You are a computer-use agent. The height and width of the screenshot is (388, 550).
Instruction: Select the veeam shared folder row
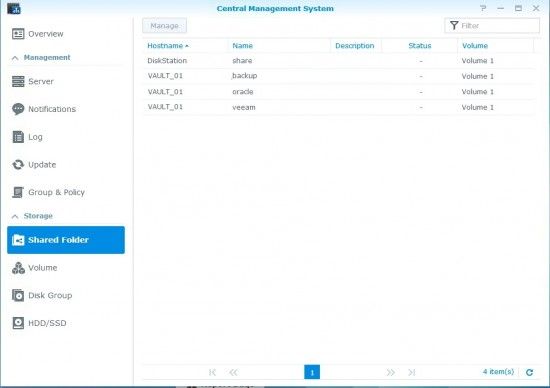pyautogui.click(x=338, y=107)
